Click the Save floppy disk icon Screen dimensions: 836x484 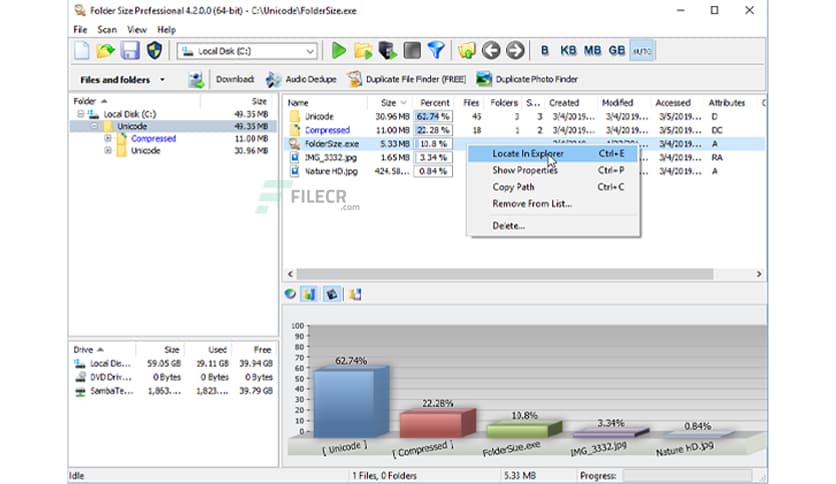pos(130,51)
